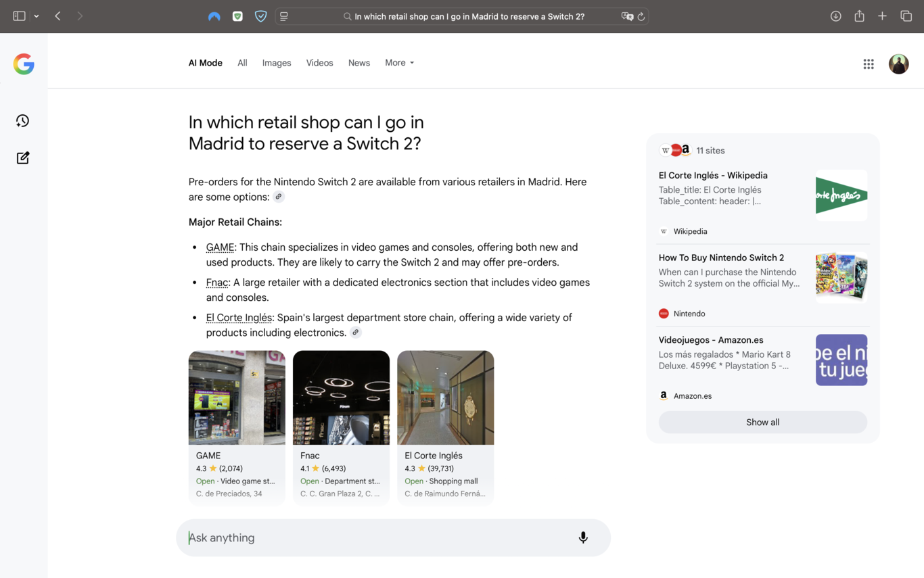
Task: Open AI Mode history
Action: (23, 121)
